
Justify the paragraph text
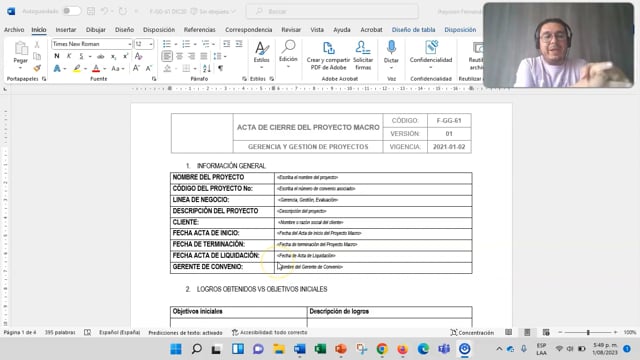pyautogui.click(x=204, y=56)
